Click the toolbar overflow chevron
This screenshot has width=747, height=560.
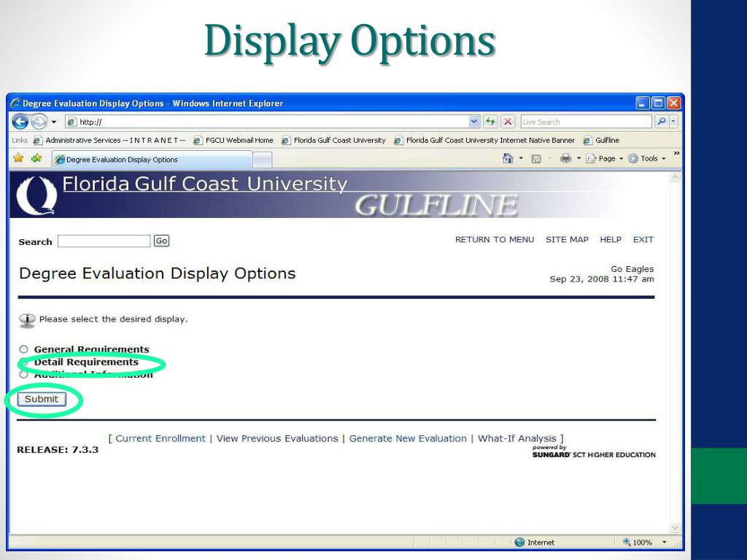676,153
